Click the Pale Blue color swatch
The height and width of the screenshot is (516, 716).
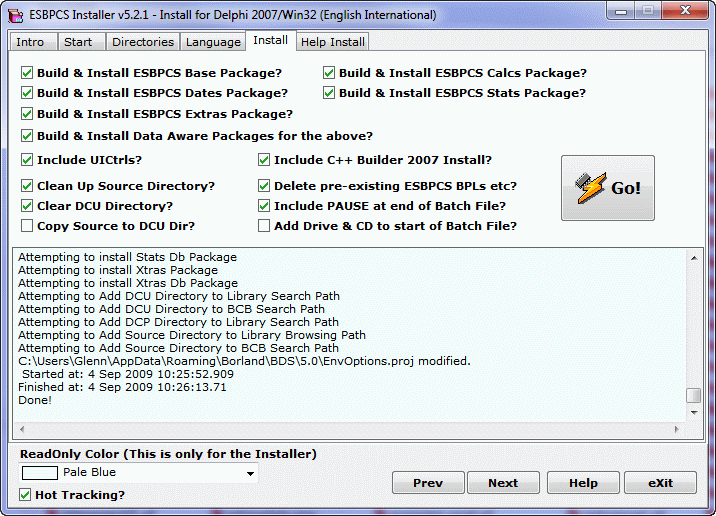tap(40, 473)
